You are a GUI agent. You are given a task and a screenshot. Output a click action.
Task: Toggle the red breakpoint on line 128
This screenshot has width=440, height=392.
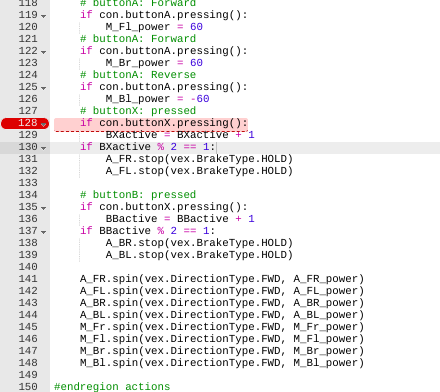25,123
